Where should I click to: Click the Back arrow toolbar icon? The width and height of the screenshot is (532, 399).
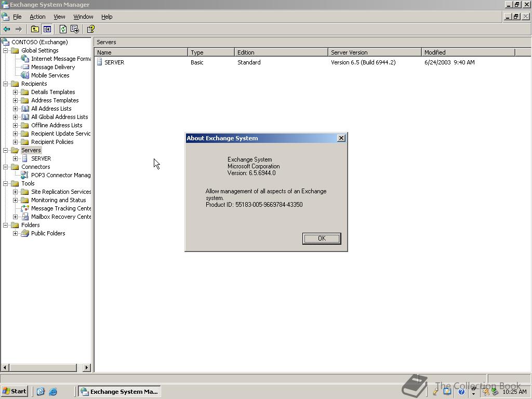coord(7,29)
